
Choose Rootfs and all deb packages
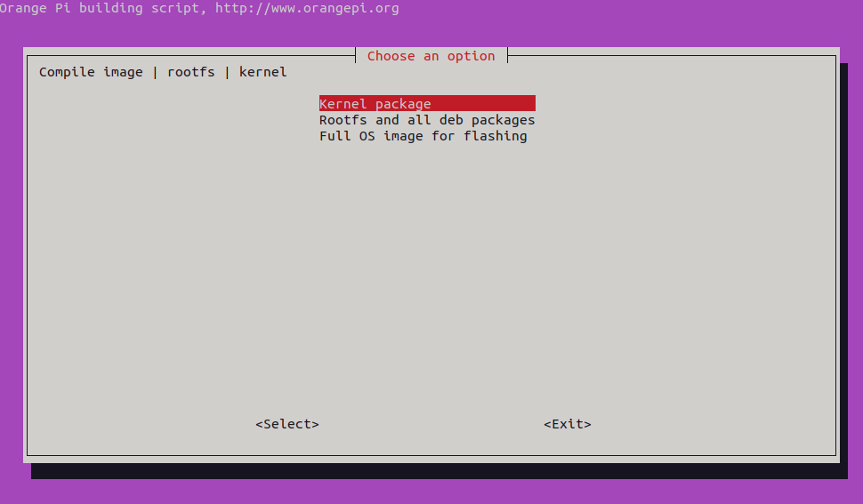tap(427, 120)
